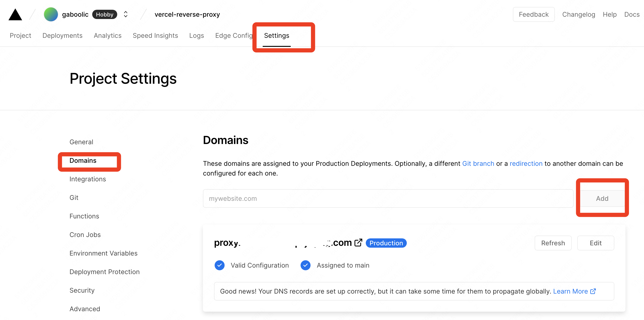This screenshot has height=320, width=644.
Task: Open the Speed Insights tab
Action: [x=155, y=35]
